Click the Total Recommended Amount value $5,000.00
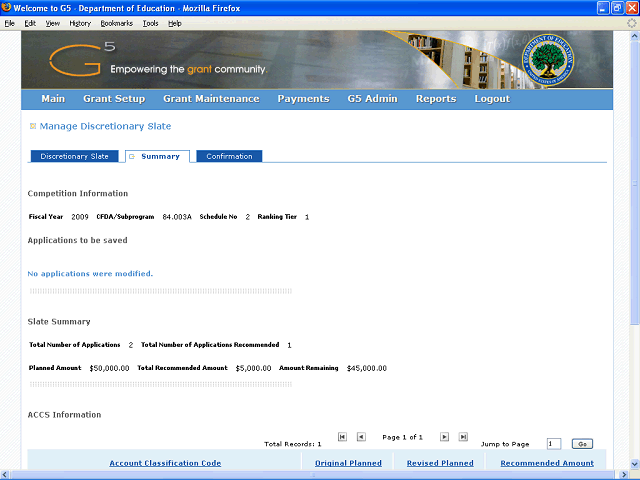The width and height of the screenshot is (640, 480). point(253,368)
